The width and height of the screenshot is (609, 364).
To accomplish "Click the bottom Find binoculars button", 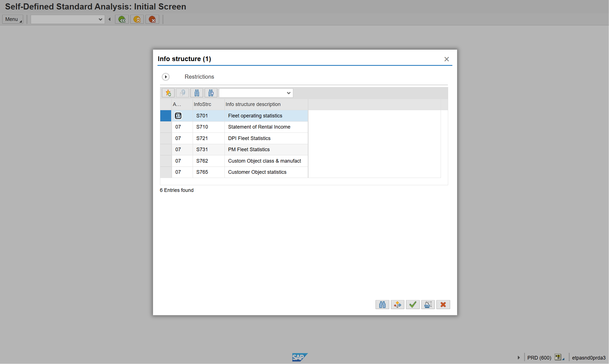I will coord(382,305).
